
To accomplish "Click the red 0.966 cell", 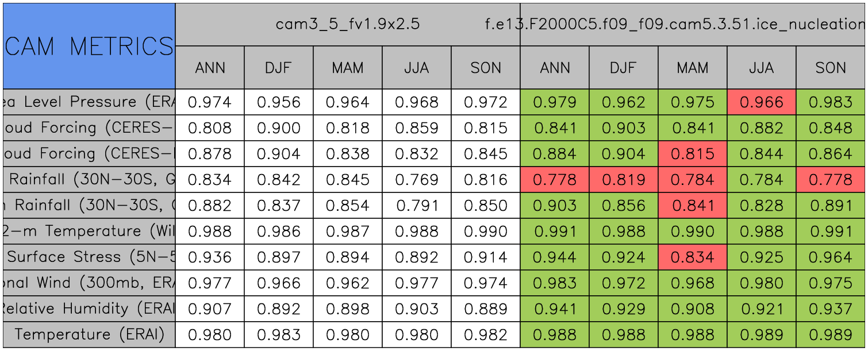I will point(761,102).
